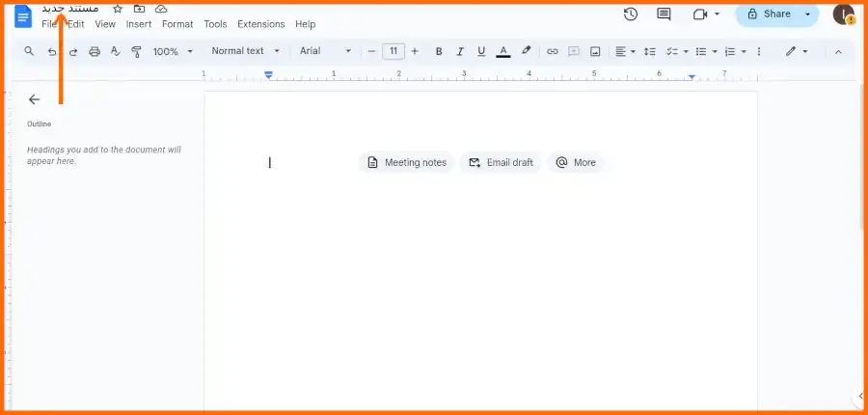The height and width of the screenshot is (415, 868).
Task: Click the Meeting notes chip
Action: point(407,162)
